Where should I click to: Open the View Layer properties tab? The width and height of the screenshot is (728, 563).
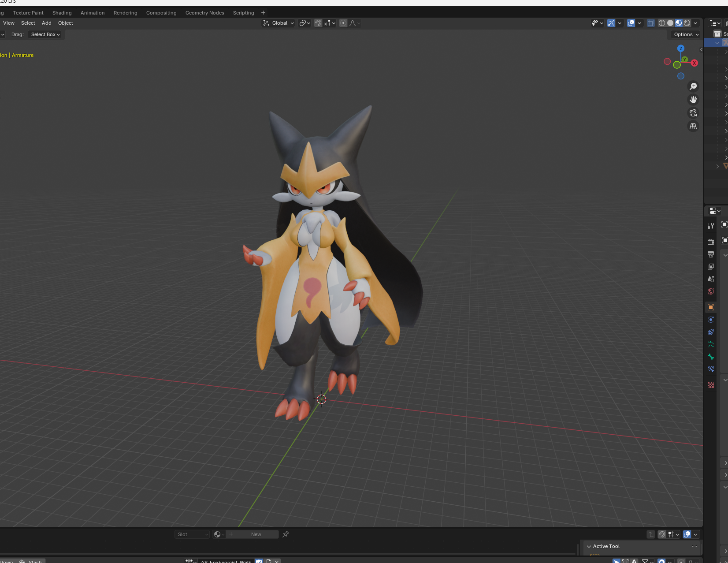coord(711,267)
